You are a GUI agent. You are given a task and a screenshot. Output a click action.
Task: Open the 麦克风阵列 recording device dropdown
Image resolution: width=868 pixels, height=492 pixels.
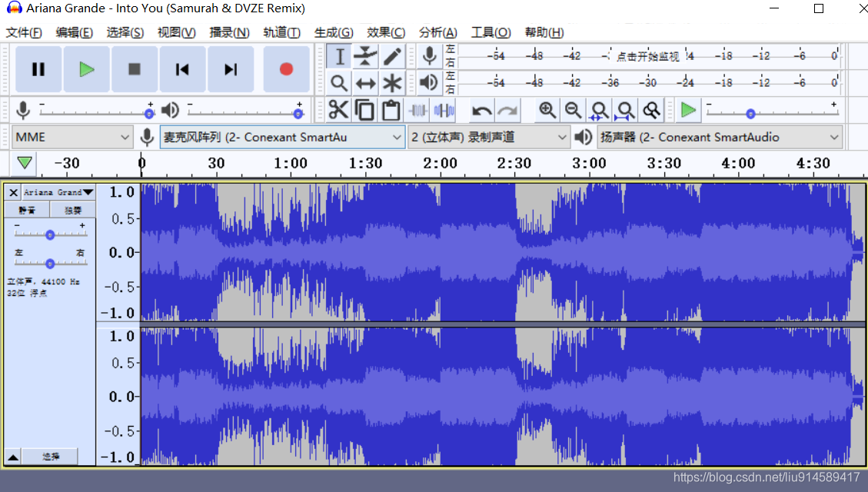(x=281, y=138)
